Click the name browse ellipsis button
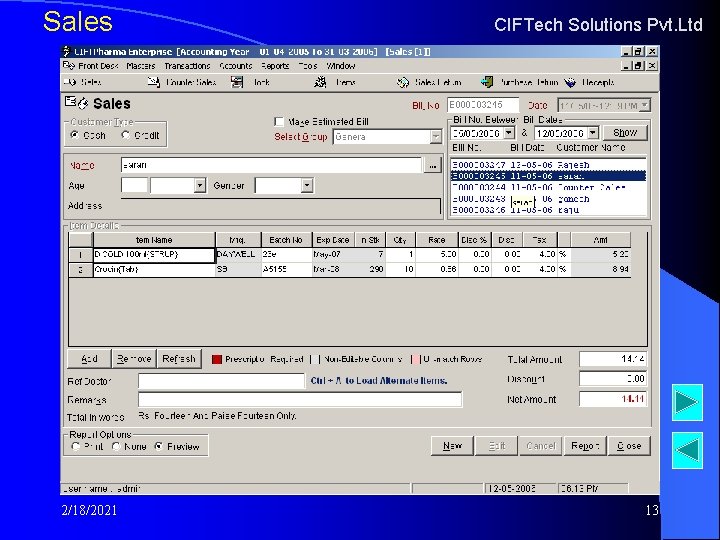 pyautogui.click(x=433, y=165)
